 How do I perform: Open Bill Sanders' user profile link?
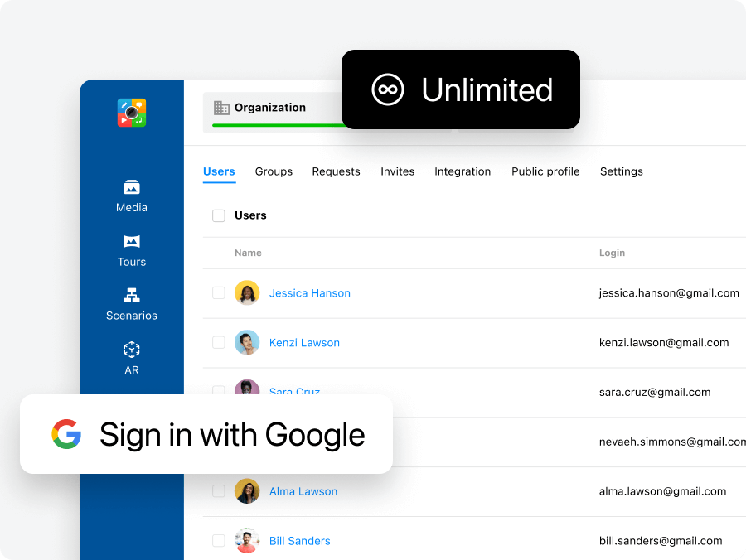(x=300, y=541)
